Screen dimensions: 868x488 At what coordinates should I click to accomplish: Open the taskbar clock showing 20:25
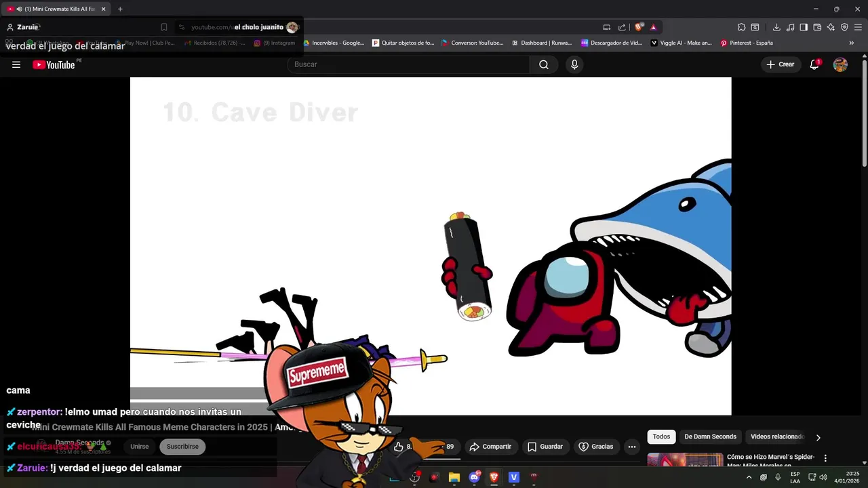click(x=848, y=477)
